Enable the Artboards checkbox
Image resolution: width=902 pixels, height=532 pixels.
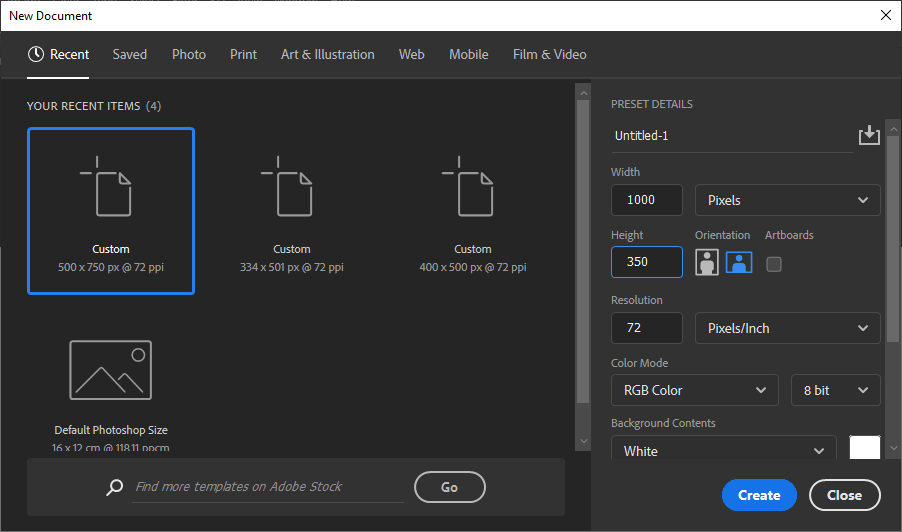tap(773, 264)
